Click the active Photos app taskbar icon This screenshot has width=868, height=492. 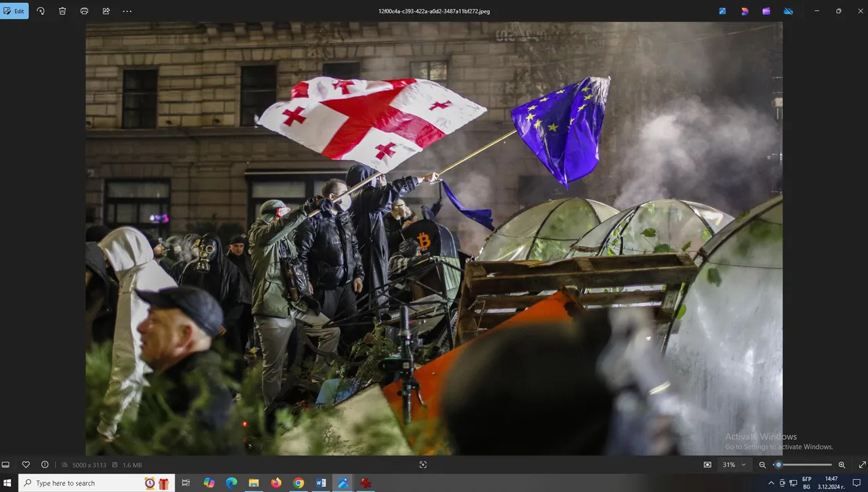(x=343, y=483)
